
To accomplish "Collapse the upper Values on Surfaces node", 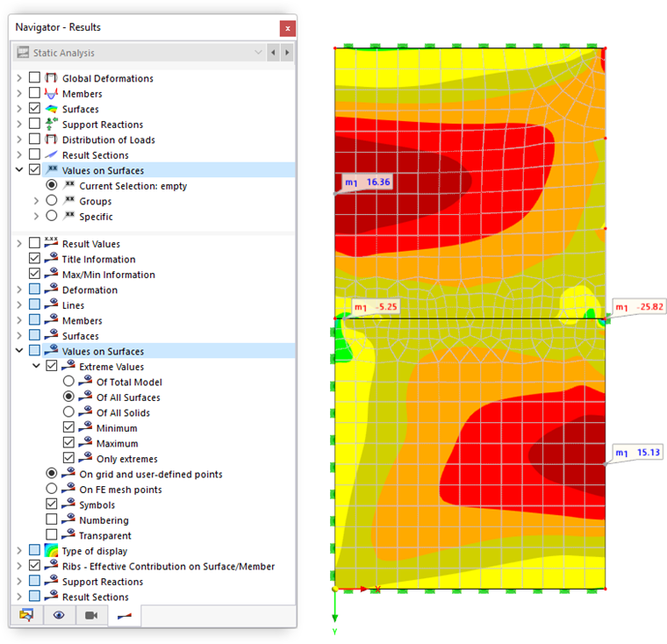I will click(19, 169).
